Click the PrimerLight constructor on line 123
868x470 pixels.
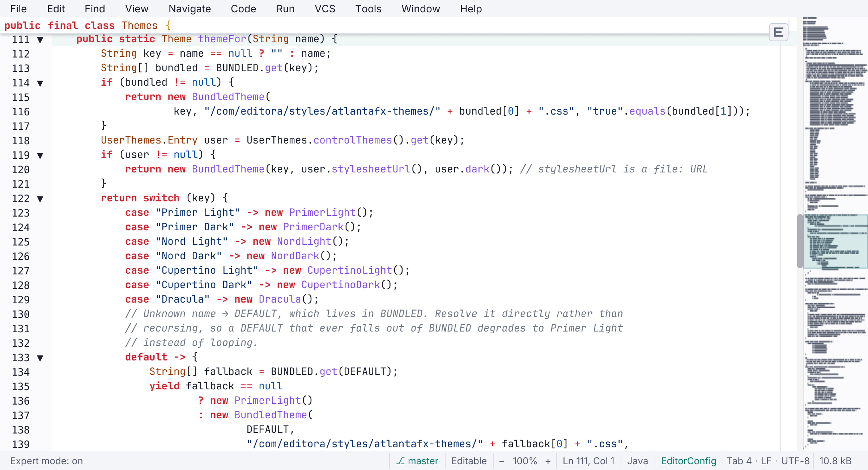322,212
